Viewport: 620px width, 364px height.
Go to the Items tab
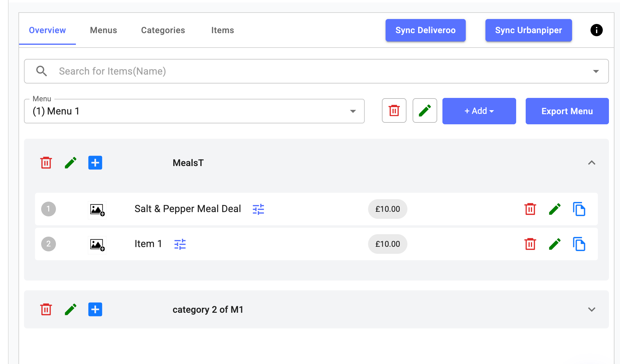(x=223, y=30)
